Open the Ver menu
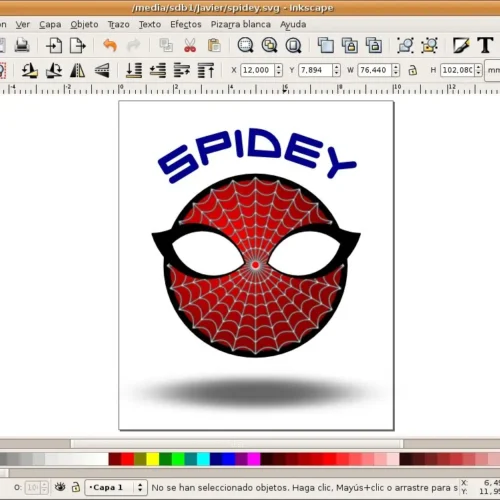Screen dimensions: 500x500 tap(23, 24)
